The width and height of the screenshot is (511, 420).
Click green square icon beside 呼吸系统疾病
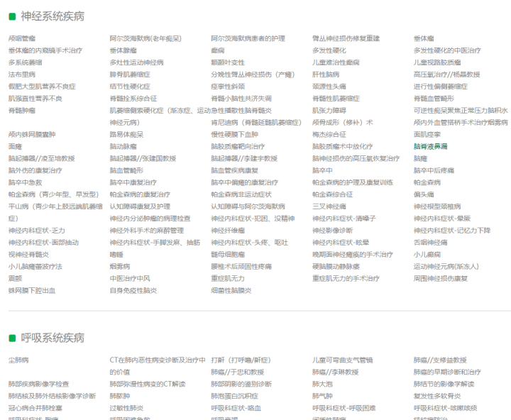(12, 338)
